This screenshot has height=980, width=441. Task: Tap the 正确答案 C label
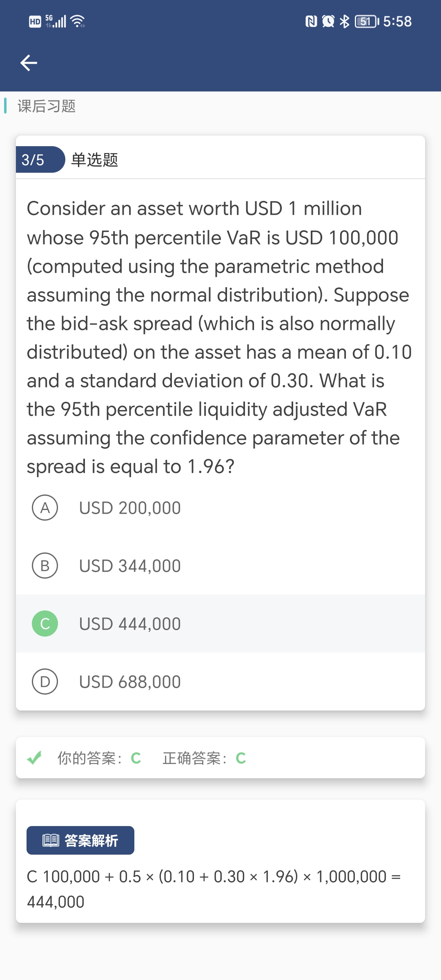click(204, 758)
